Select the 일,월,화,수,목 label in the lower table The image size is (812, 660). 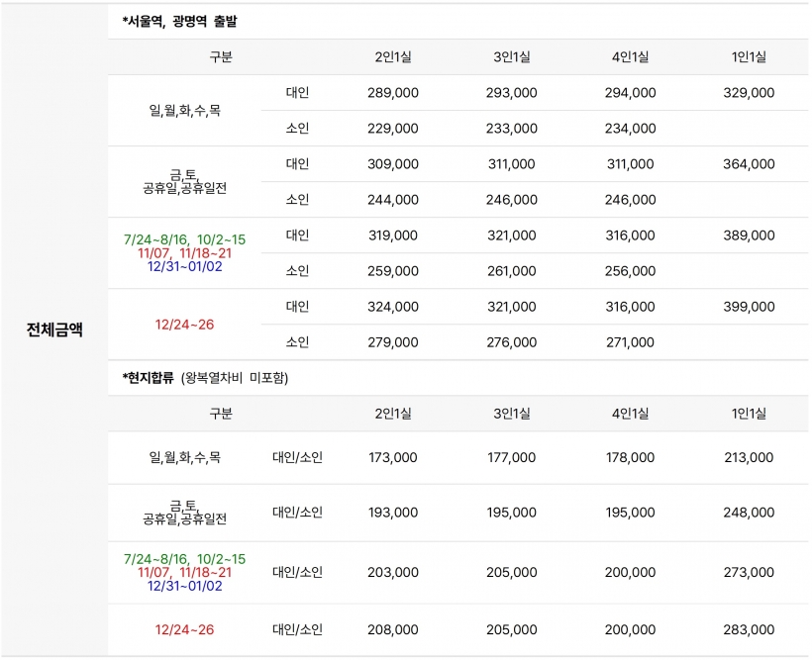(x=185, y=457)
